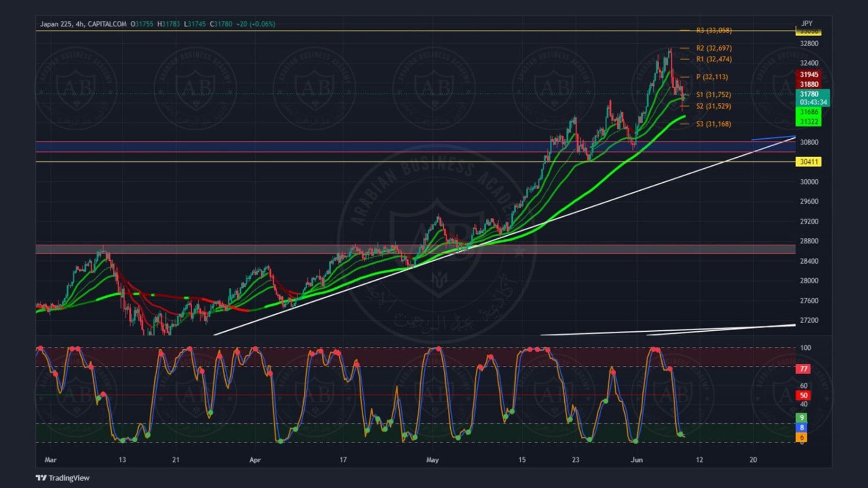Select the yellow 30411 price label

[x=808, y=162]
